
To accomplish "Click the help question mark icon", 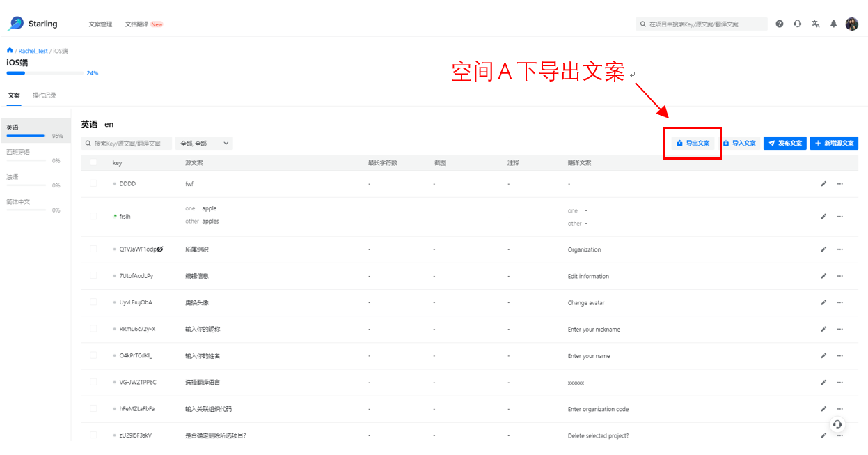I will [x=779, y=24].
